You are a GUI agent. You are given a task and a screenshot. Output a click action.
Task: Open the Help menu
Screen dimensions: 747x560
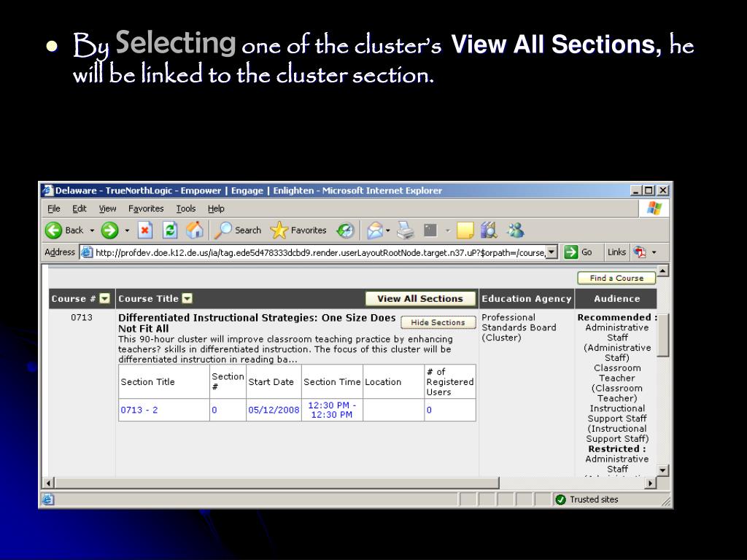click(216, 209)
